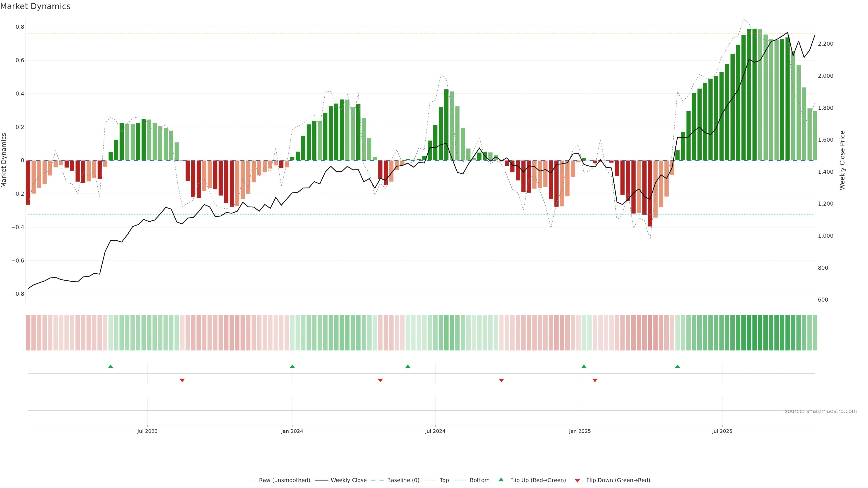The image size is (868, 488).
Task: Click the Flip Up legend triangle icon
Action: coord(501,480)
